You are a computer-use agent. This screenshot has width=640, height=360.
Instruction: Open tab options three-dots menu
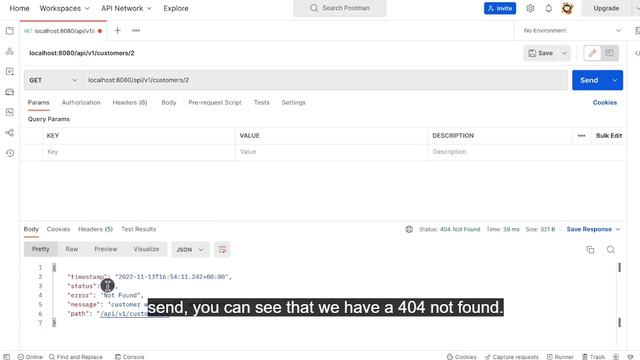click(136, 31)
